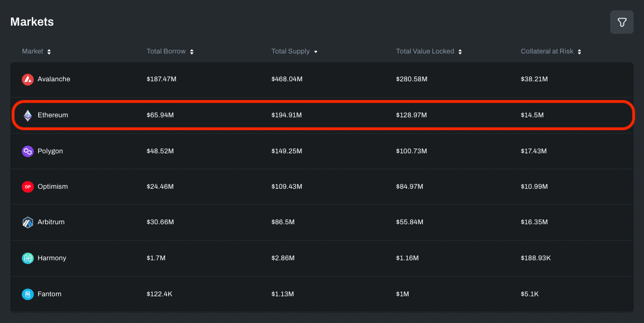
Task: Open the Ethereum market name
Action: [52, 115]
